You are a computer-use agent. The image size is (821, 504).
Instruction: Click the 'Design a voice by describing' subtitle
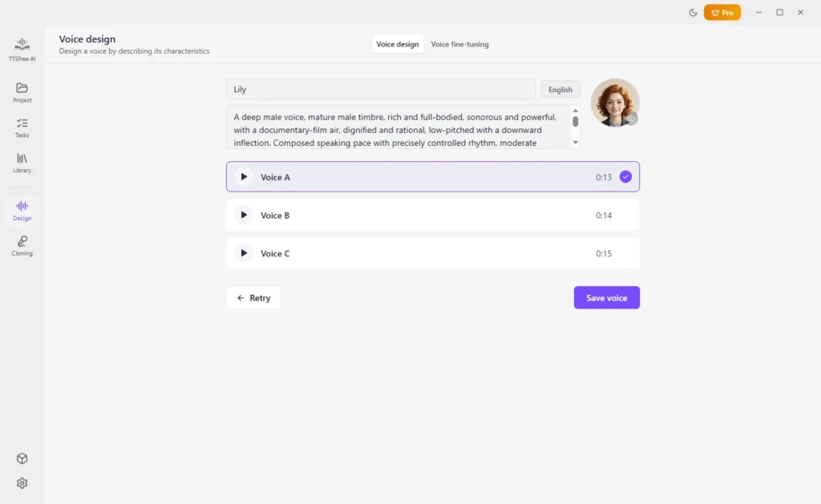(134, 51)
